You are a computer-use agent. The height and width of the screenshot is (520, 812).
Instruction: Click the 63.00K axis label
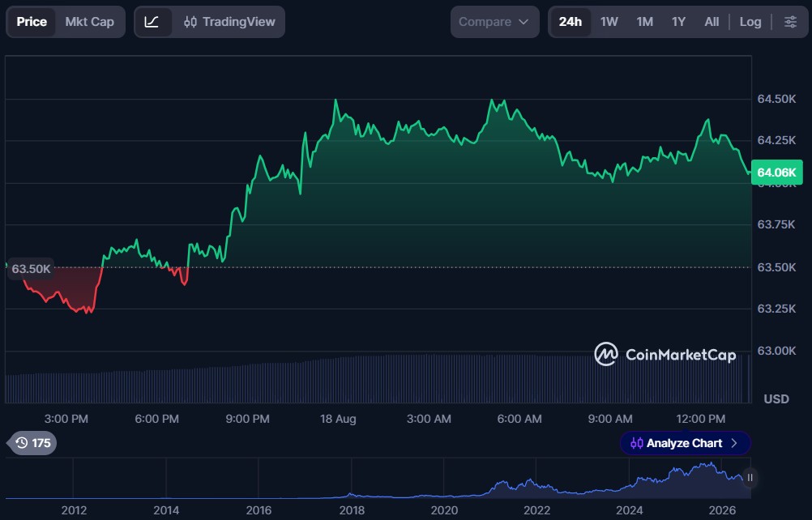(x=776, y=351)
